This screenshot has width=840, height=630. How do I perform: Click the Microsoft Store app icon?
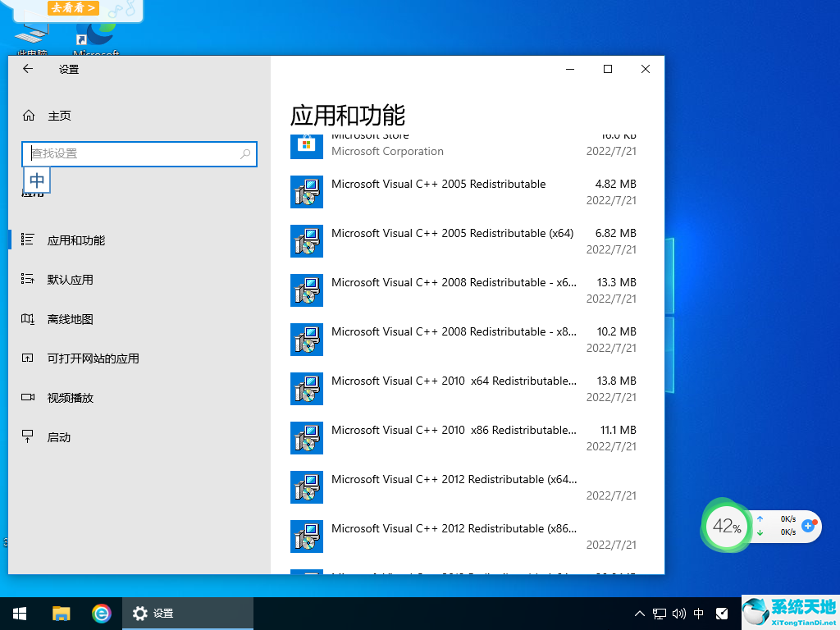click(x=306, y=144)
